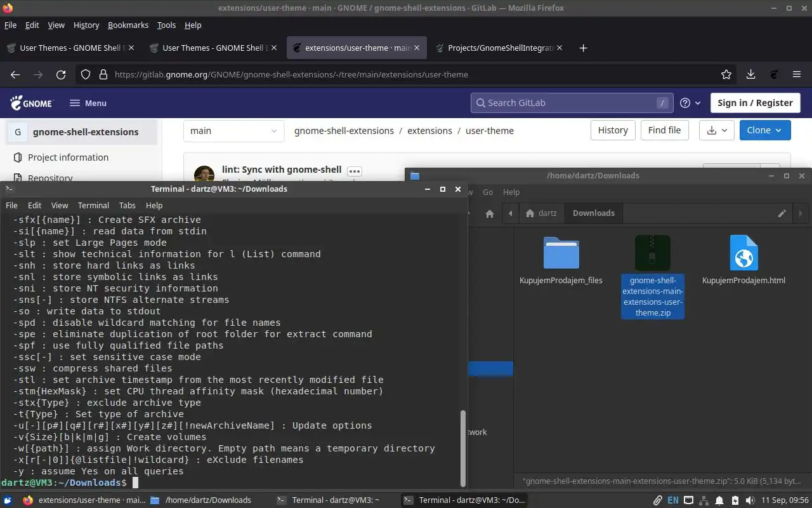Go back with Firefox back arrow

15,74
